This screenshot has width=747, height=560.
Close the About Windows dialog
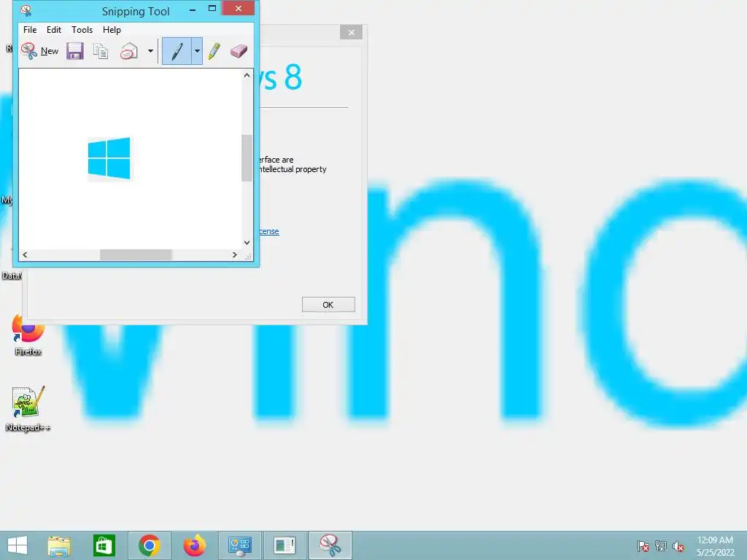pos(351,32)
